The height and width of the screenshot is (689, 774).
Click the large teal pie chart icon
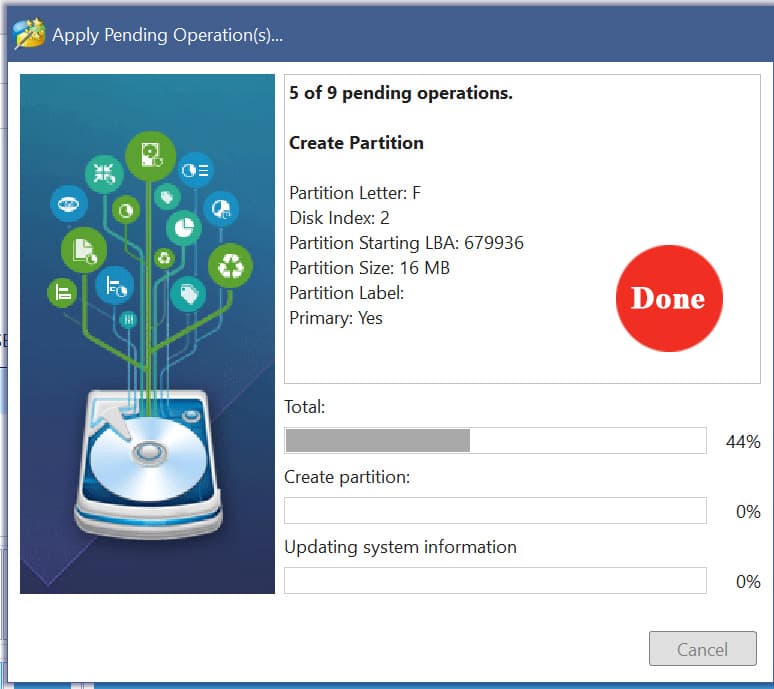pyautogui.click(x=184, y=228)
